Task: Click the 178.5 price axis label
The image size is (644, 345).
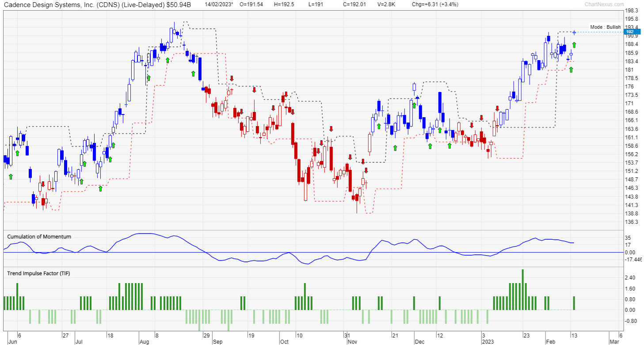Action: pos(632,78)
